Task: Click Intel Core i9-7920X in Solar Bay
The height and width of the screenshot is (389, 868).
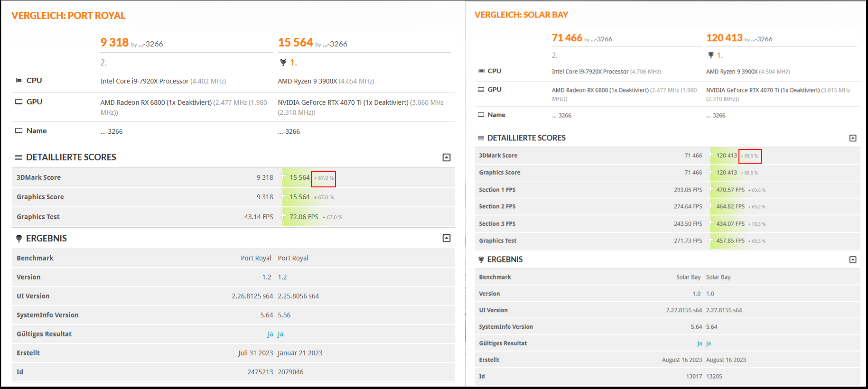Action: (590, 72)
